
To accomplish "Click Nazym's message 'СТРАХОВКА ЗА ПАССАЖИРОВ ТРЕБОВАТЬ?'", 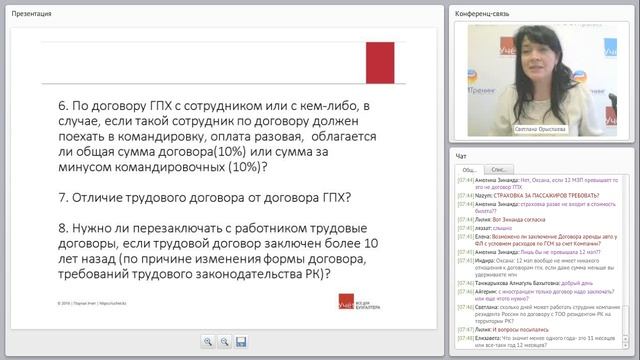I will click(528, 196).
